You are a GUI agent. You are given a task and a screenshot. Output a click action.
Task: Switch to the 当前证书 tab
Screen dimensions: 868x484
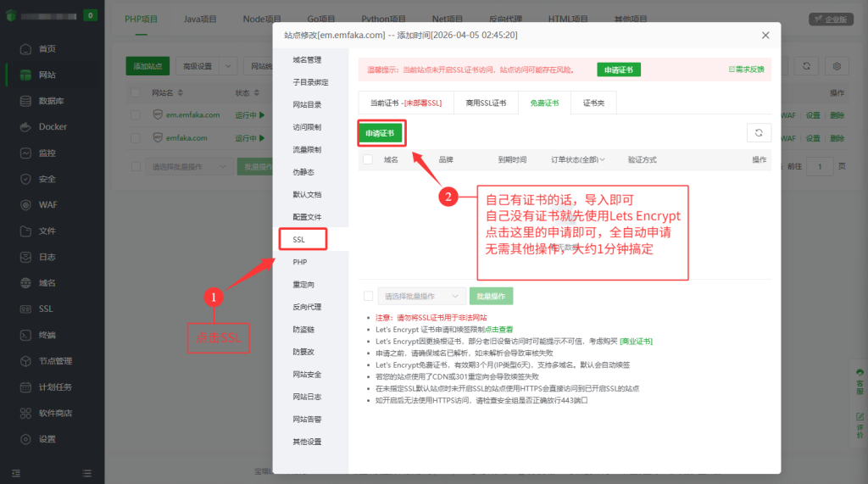tap(406, 103)
